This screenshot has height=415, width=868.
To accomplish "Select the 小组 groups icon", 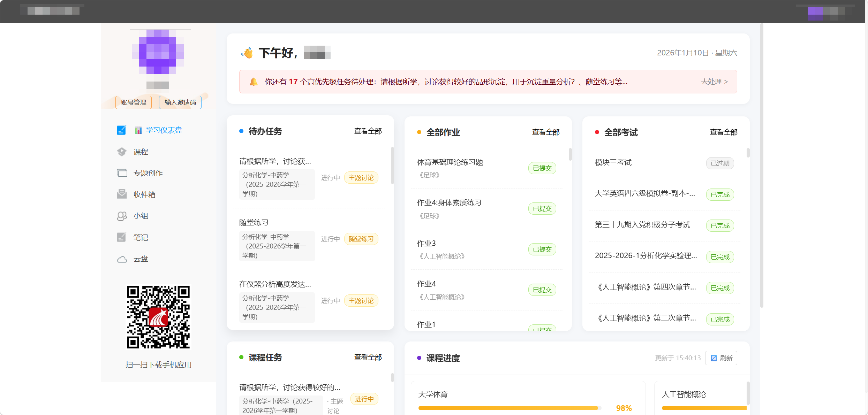I will [122, 216].
